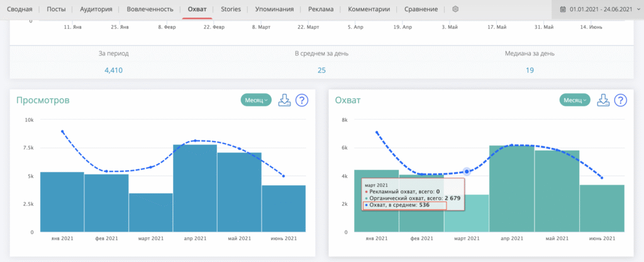Switch to the Stories tab
The width and height of the screenshot is (644, 262).
tap(231, 9)
